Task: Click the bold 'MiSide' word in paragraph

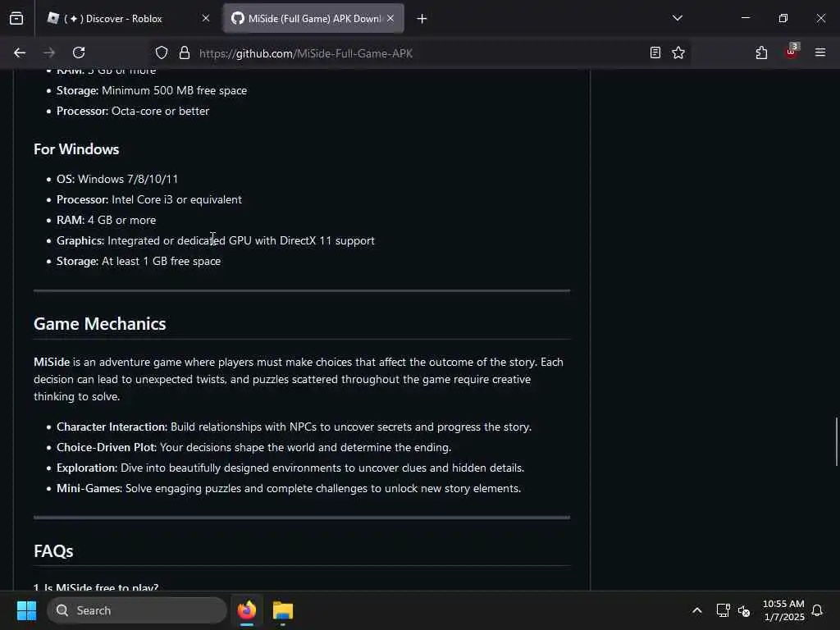Action: 52,362
